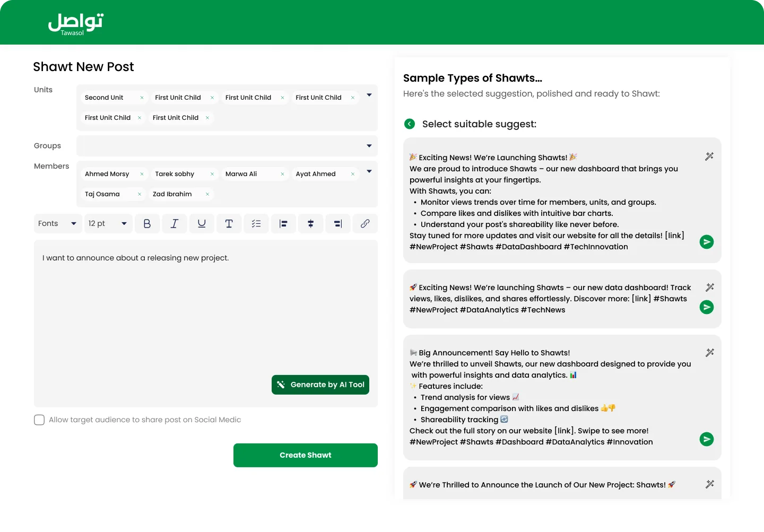The width and height of the screenshot is (764, 532).
Task: Align text right with the toolbar icon
Action: pyautogui.click(x=338, y=224)
